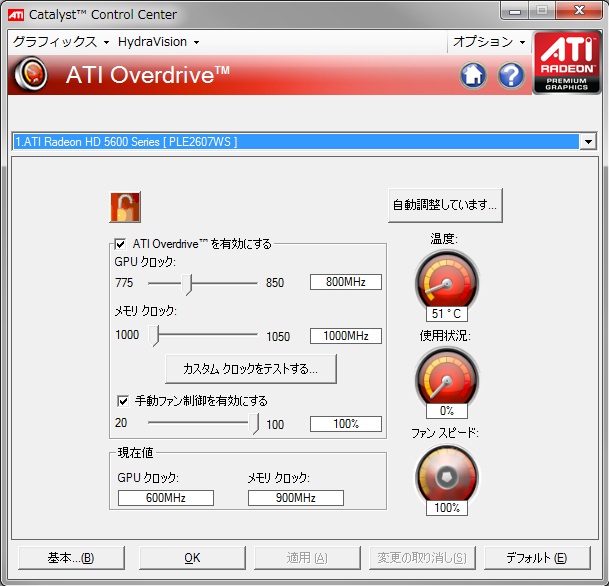The width and height of the screenshot is (609, 586).
Task: Click the 850 GPU clock maximum label
Action: pos(275,283)
